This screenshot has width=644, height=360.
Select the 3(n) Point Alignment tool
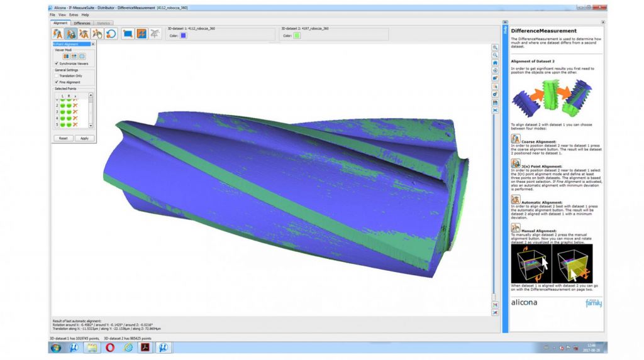70,34
